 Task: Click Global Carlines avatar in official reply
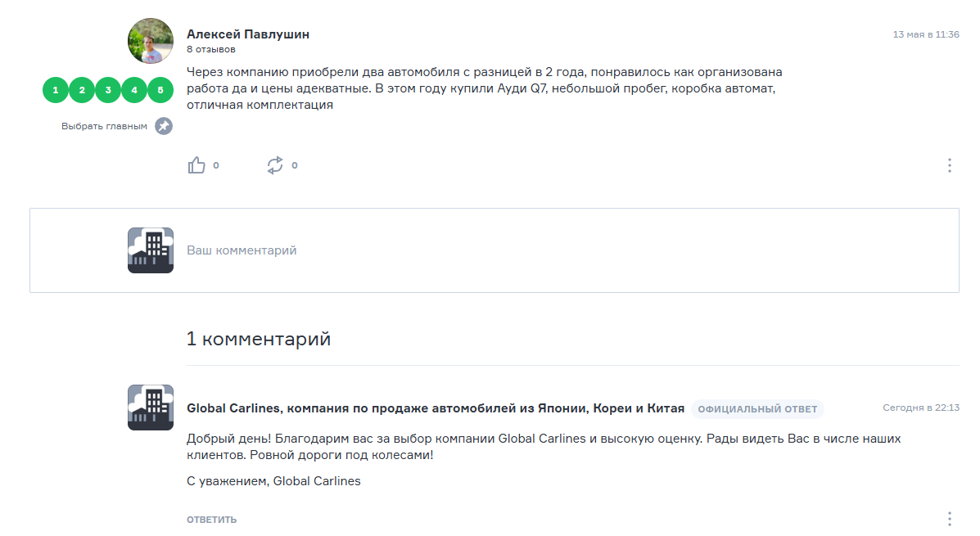[151, 408]
